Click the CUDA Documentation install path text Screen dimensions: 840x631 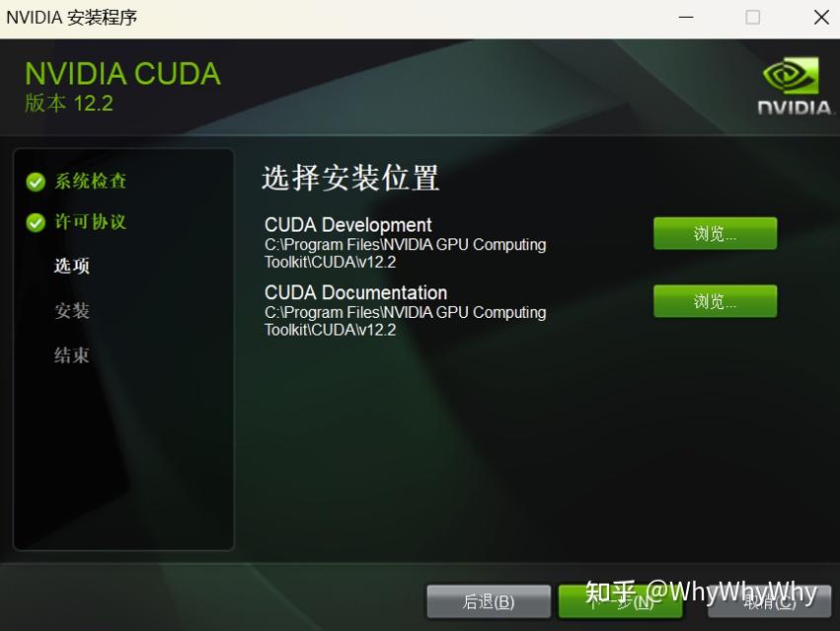tap(405, 321)
